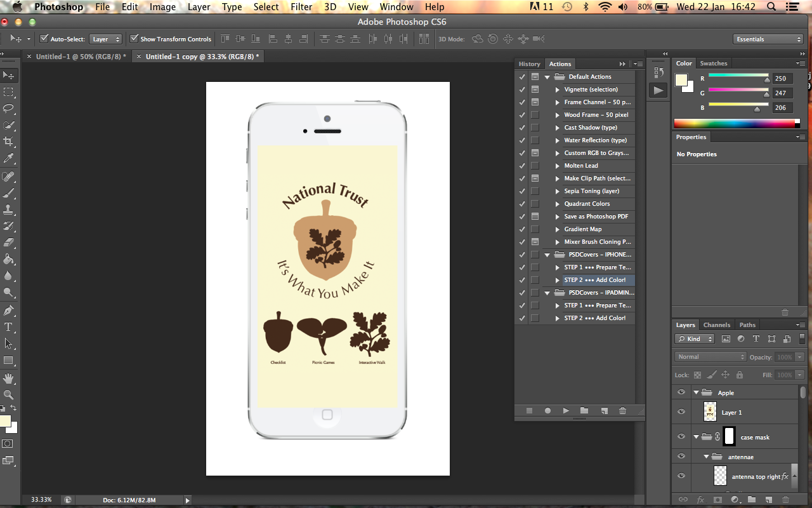This screenshot has height=508, width=812.
Task: Open the Normal blend mode dropdown
Action: click(x=710, y=357)
